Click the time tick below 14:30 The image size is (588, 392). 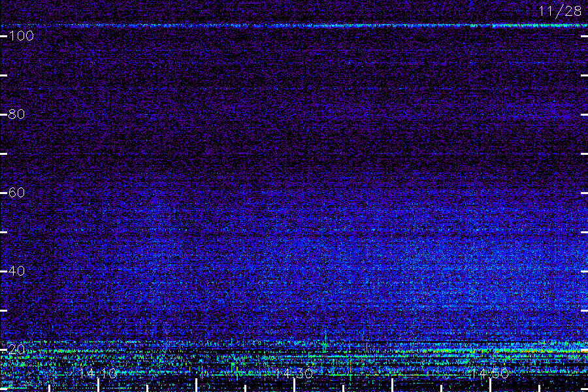pos(294,385)
